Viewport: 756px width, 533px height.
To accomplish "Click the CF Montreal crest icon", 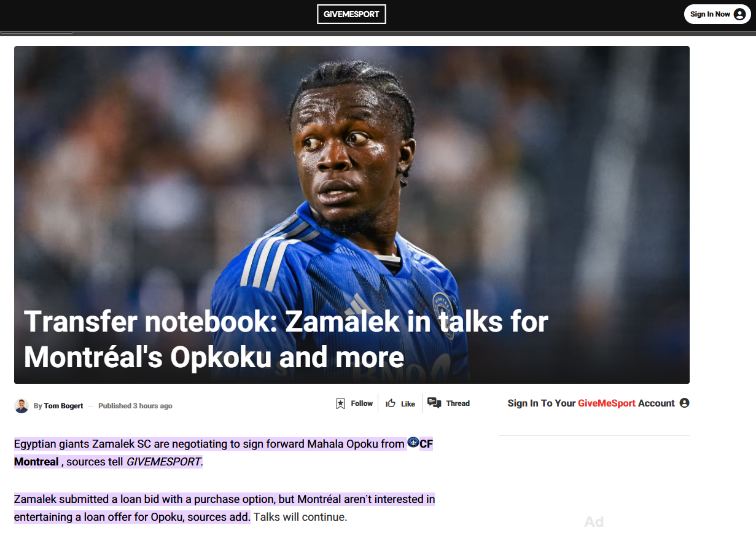I will click(x=413, y=443).
